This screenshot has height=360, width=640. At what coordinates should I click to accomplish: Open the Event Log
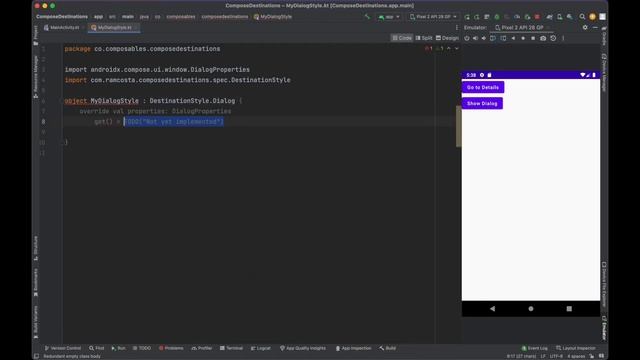pos(535,348)
